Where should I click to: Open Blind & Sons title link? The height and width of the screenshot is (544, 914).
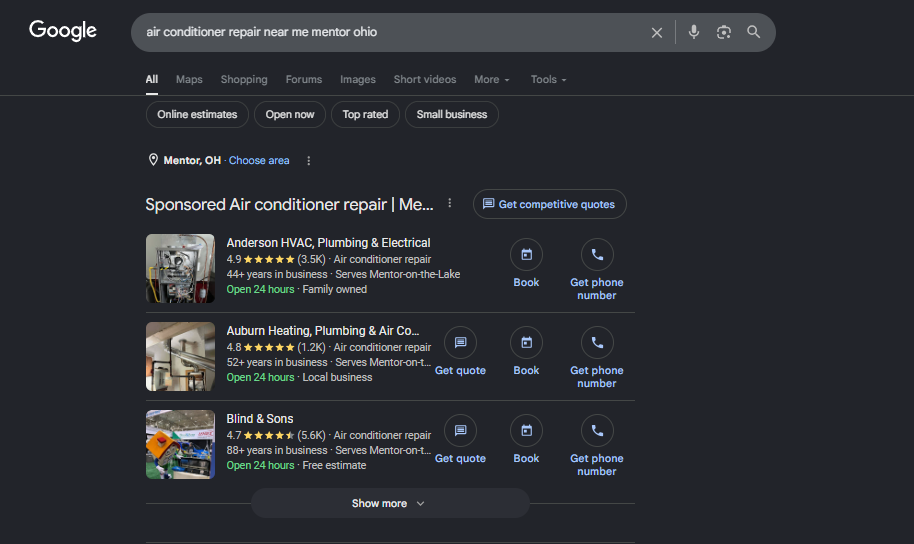[x=259, y=419]
